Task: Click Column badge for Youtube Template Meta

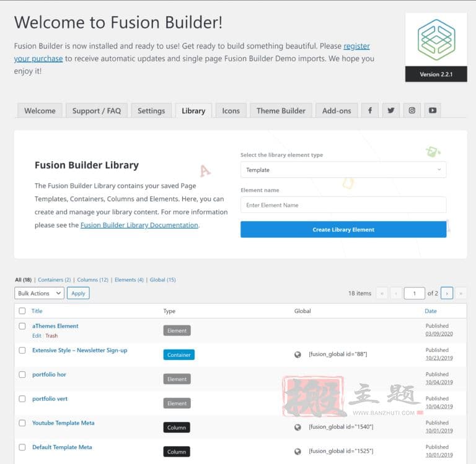Action: (177, 427)
